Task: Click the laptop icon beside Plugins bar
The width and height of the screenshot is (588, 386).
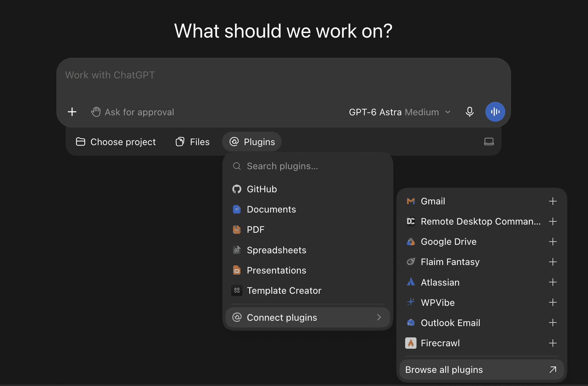Action: click(x=489, y=142)
